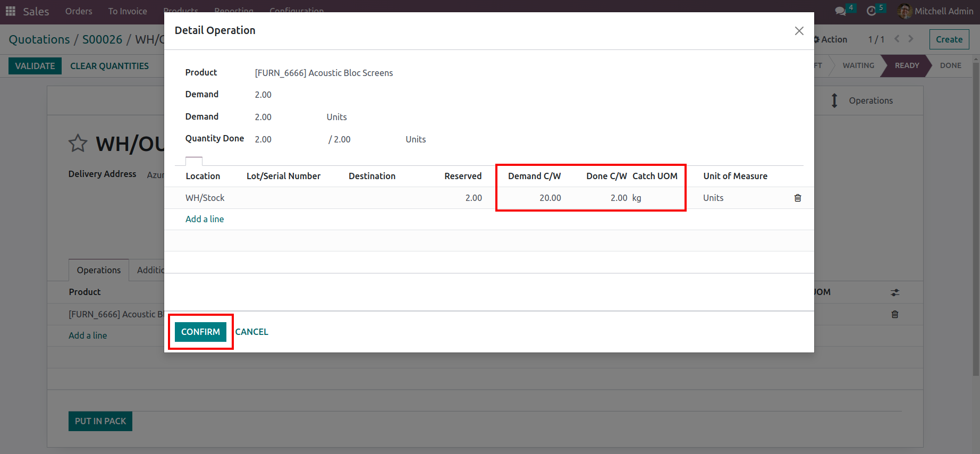Sort by Reserved column header
Image resolution: width=980 pixels, height=454 pixels.
click(463, 176)
